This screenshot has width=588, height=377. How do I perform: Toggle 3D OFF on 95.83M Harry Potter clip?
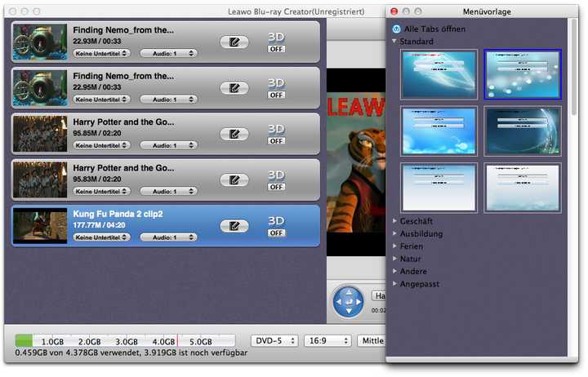(x=276, y=187)
